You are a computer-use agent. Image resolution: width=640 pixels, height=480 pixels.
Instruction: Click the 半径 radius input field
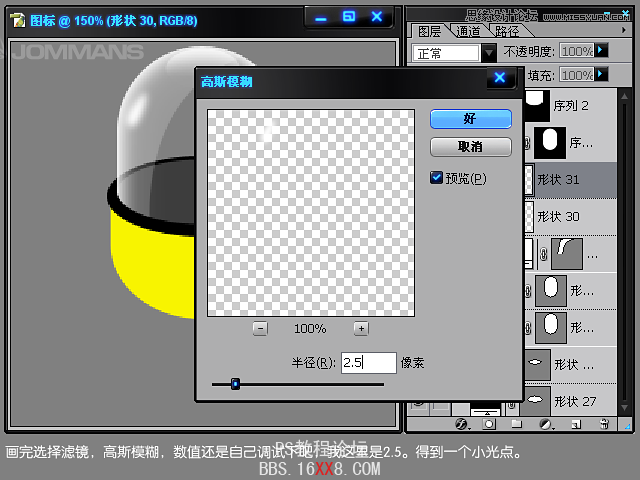367,362
